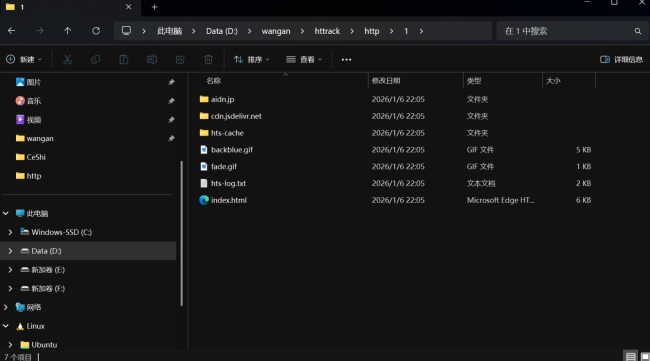This screenshot has height=361, width=650.
Task: Open Pictures (图片) in sidebar
Action: pos(34,82)
